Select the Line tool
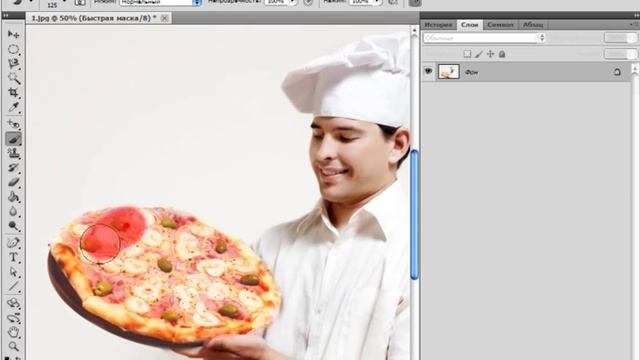640x360 pixels. click(x=13, y=287)
